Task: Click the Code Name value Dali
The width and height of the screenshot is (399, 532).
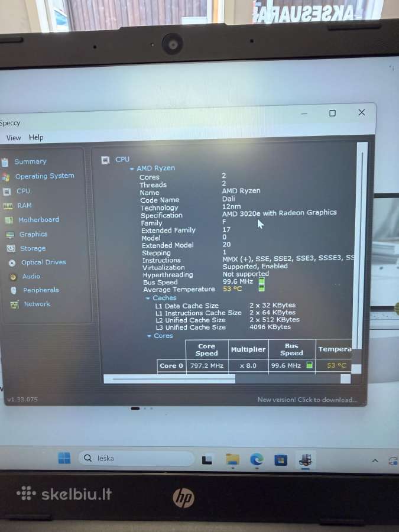Action: coord(228,199)
